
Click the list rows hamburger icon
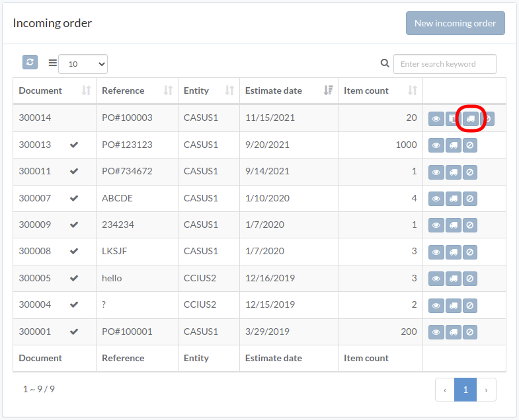click(x=53, y=63)
